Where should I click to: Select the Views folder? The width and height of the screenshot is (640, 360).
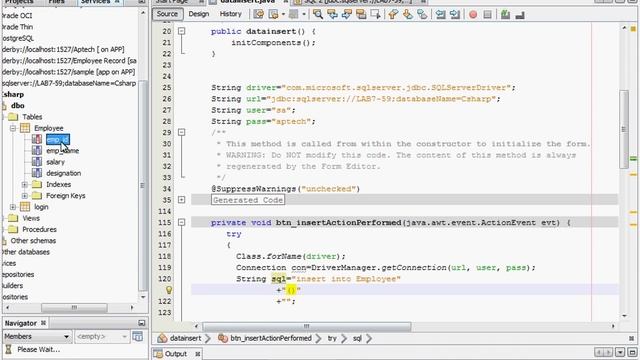pos(31,218)
